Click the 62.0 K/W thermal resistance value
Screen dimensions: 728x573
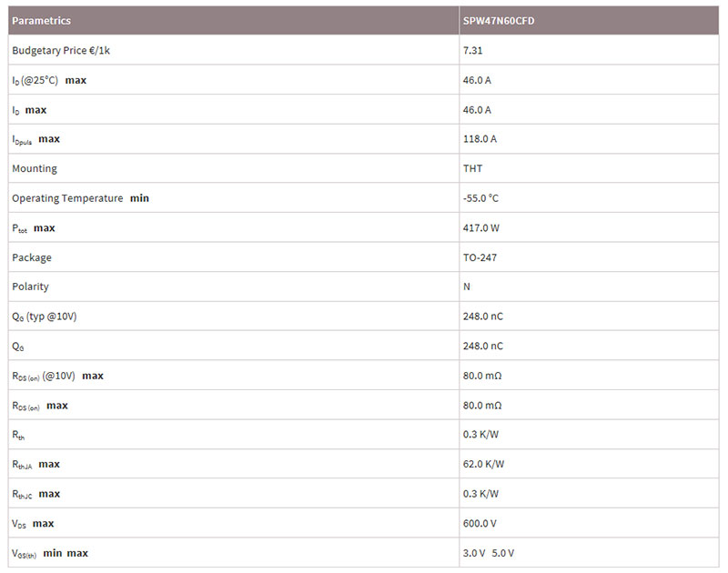click(483, 465)
